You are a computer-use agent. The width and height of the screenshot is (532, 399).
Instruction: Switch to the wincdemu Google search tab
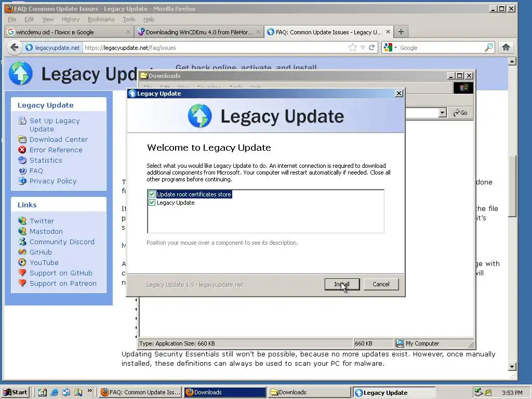pos(69,32)
